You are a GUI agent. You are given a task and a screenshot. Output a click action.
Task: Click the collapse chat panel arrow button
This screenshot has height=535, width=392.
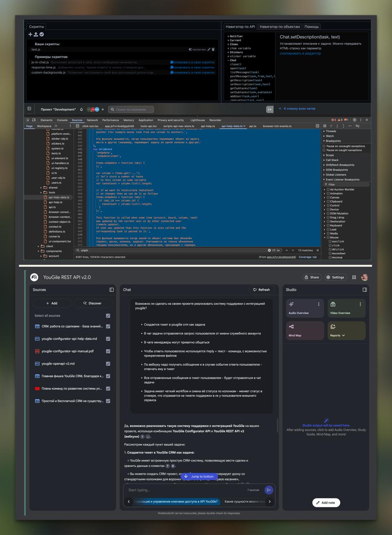point(270,110)
